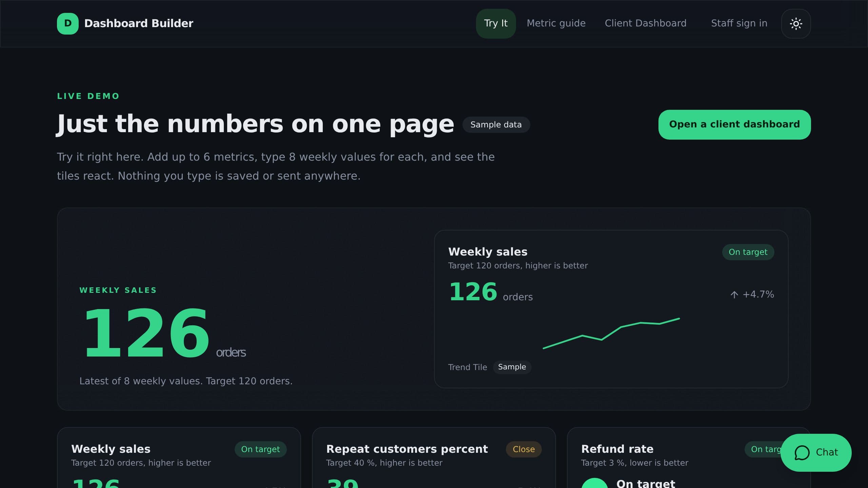Click the Weekly sales title in bottom card
868x488 pixels.
pos(111,449)
